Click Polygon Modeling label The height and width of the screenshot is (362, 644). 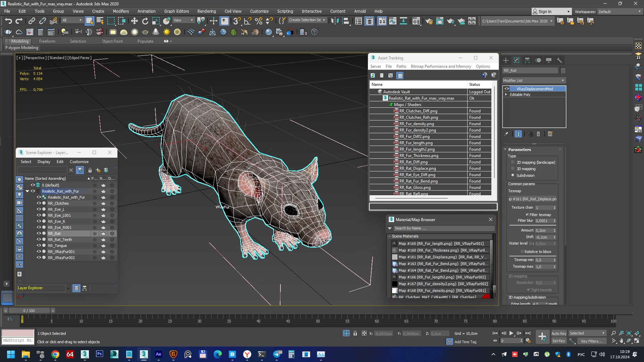[x=21, y=48]
